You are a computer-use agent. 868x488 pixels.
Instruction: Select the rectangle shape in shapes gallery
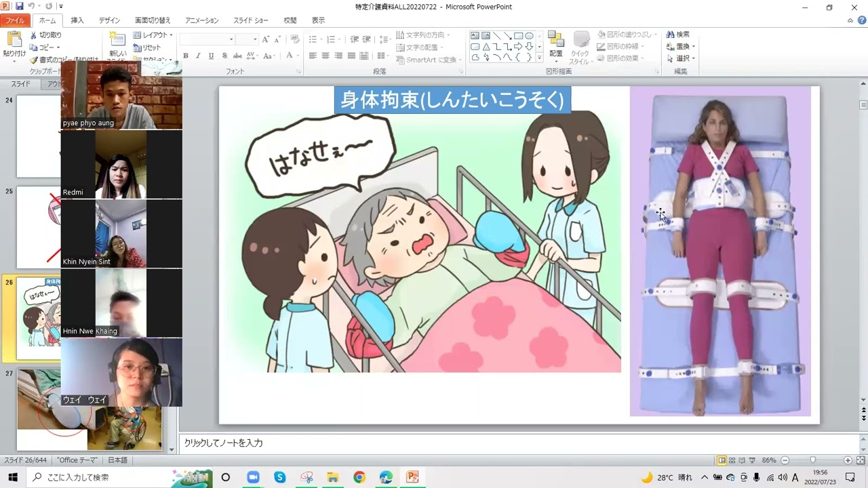coord(518,36)
